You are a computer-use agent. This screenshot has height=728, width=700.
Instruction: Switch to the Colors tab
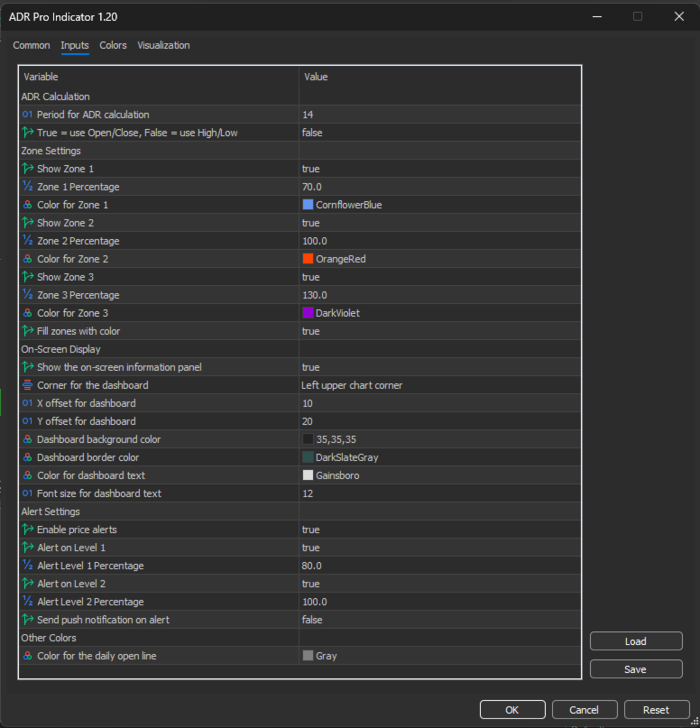(x=113, y=45)
